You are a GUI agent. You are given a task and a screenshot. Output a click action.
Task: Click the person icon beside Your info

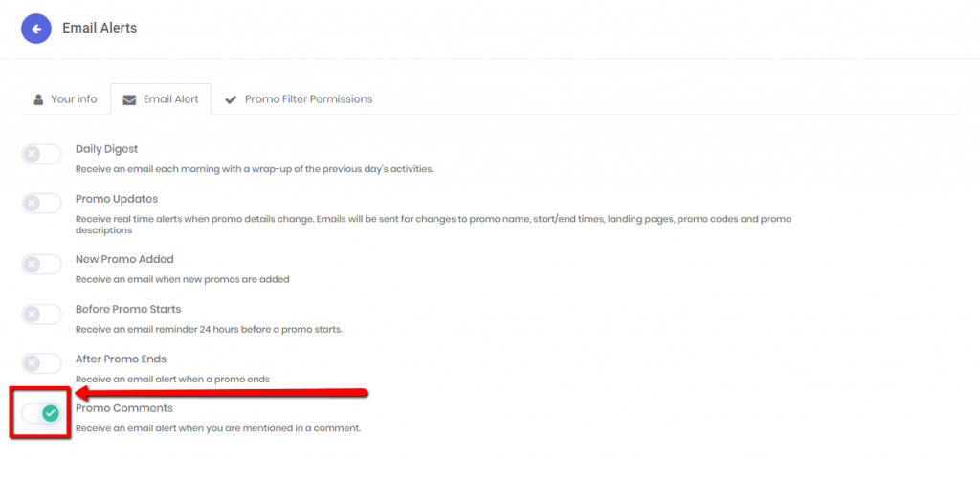tap(38, 99)
